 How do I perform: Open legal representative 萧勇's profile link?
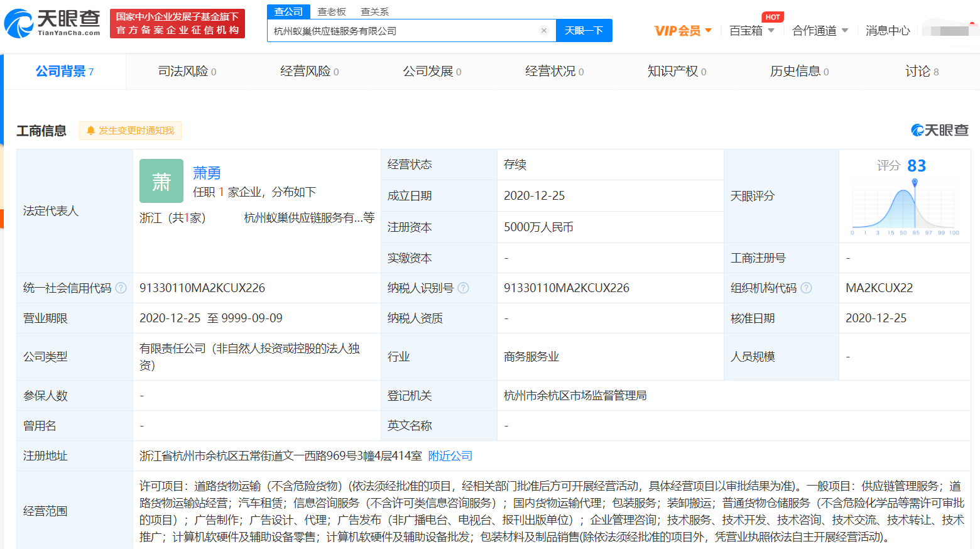(x=207, y=173)
